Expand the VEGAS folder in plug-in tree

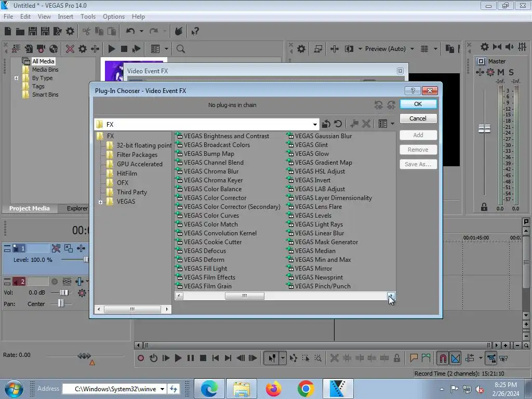pos(100,202)
